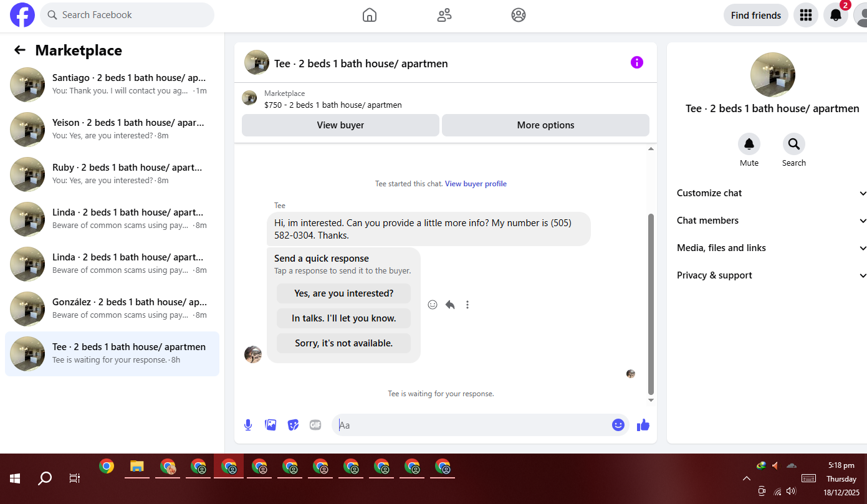This screenshot has height=504, width=867.
Task: Open the GIF picker
Action: pyautogui.click(x=315, y=425)
